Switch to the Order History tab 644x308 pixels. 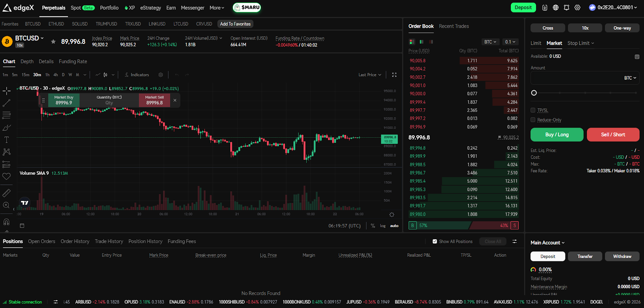(x=75, y=242)
